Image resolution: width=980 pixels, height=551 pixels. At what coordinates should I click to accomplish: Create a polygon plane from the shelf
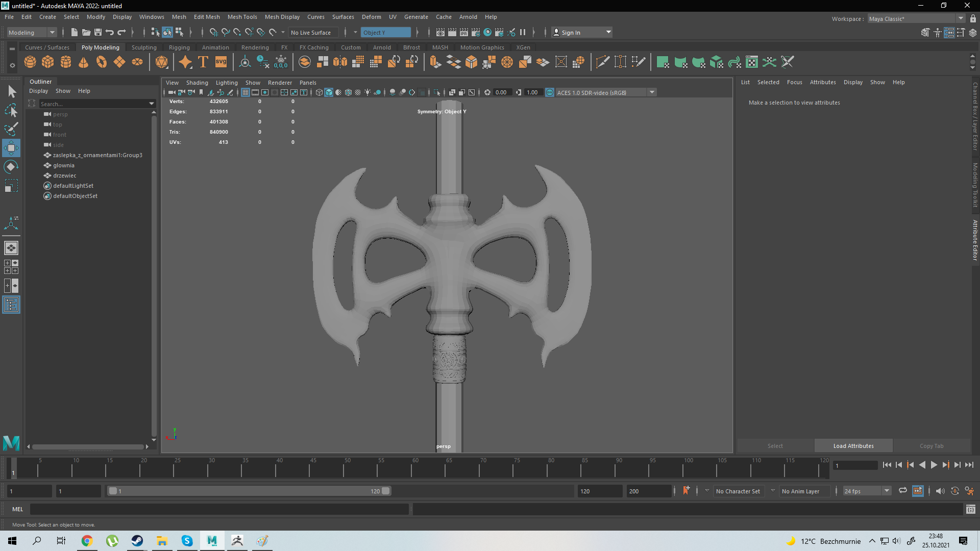click(119, 62)
